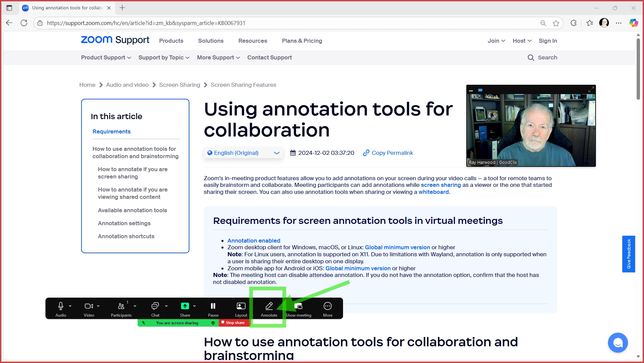Open the Layout option in meeting toolbar

coord(241,306)
